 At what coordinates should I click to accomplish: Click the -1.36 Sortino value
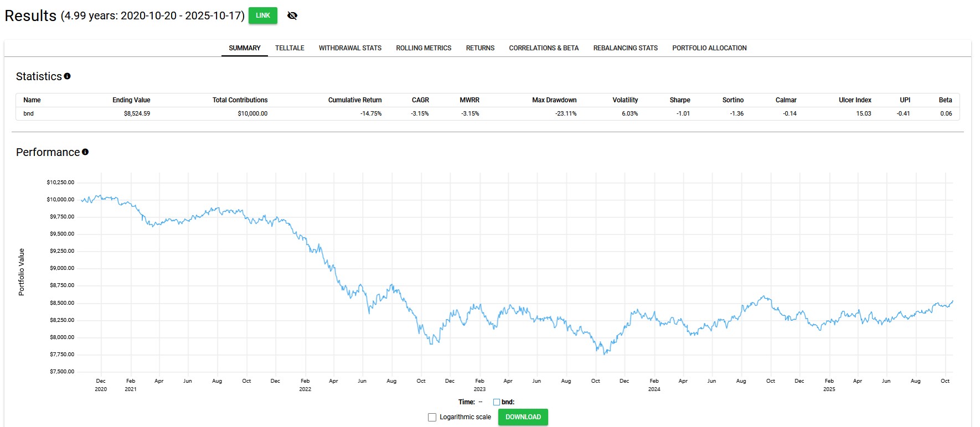(x=736, y=113)
